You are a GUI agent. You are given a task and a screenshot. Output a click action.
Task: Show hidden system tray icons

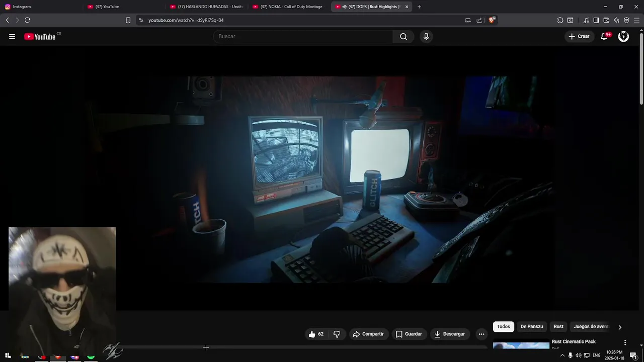pyautogui.click(x=562, y=355)
